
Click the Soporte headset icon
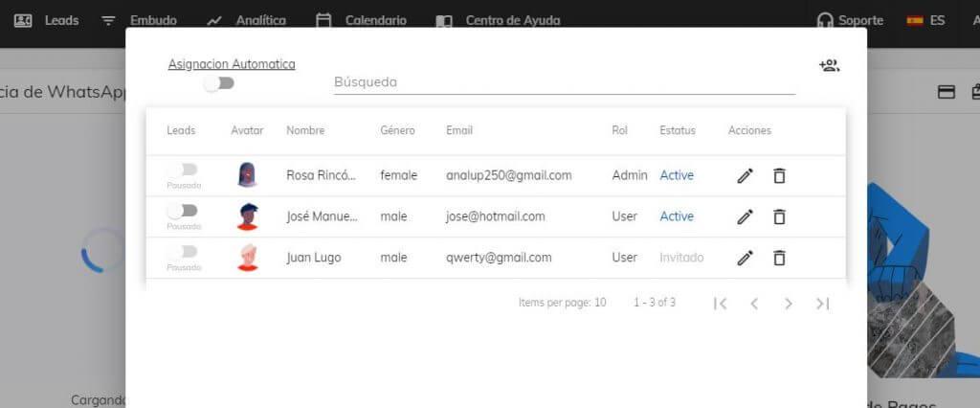(x=825, y=21)
